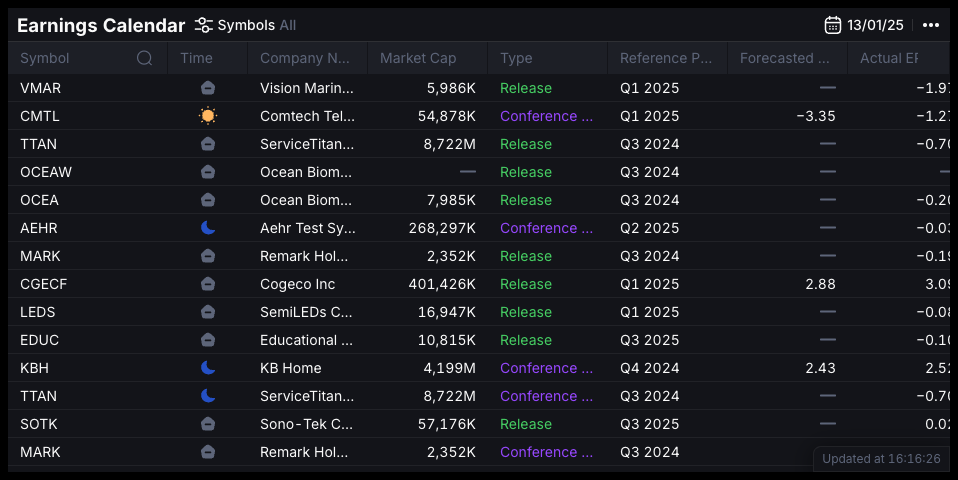Click the 5,986K market cap value
The height and width of the screenshot is (480, 958).
(451, 88)
